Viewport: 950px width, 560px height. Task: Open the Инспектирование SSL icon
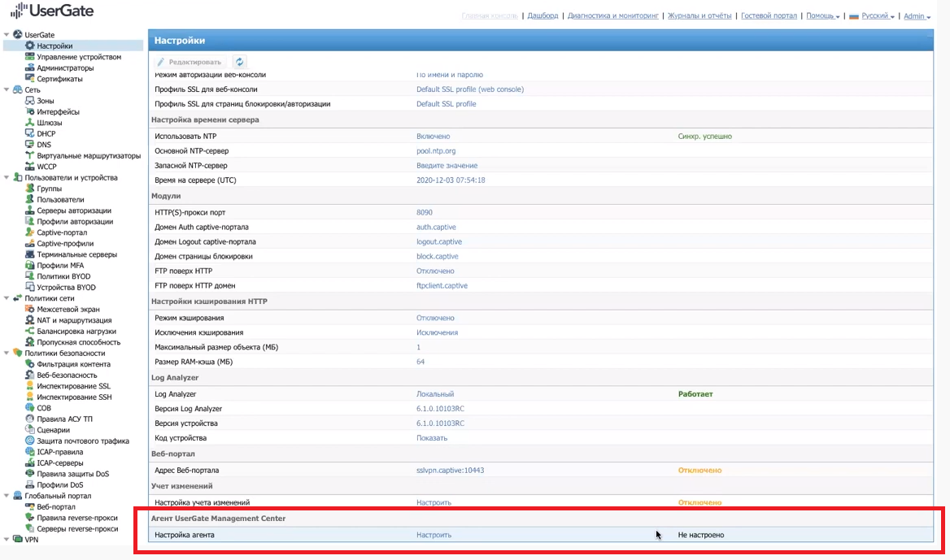pyautogui.click(x=29, y=385)
